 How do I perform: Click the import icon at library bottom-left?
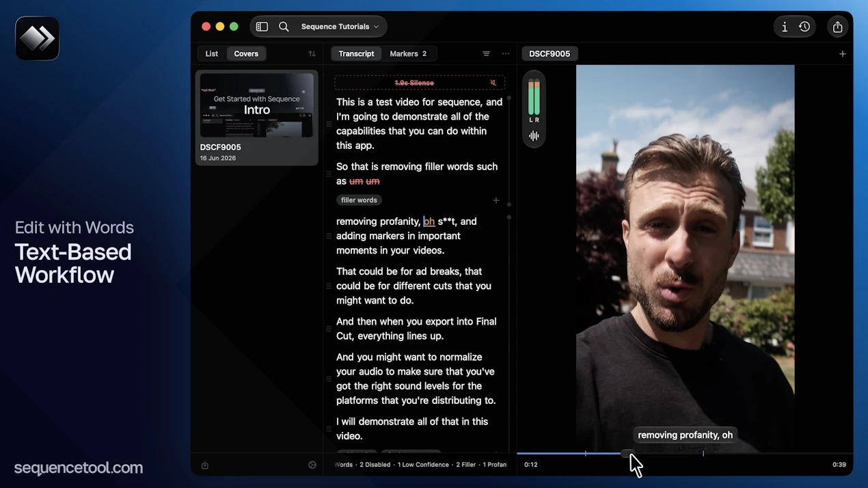click(x=204, y=465)
